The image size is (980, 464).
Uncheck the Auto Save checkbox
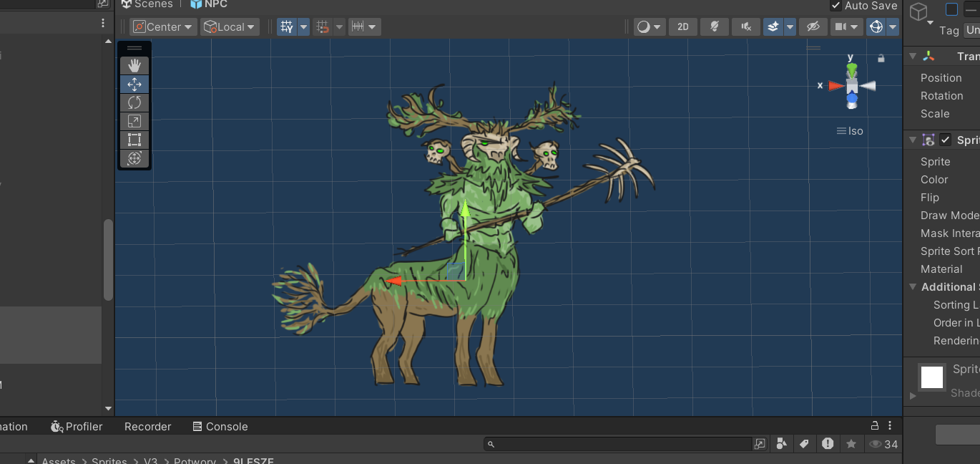[836, 6]
